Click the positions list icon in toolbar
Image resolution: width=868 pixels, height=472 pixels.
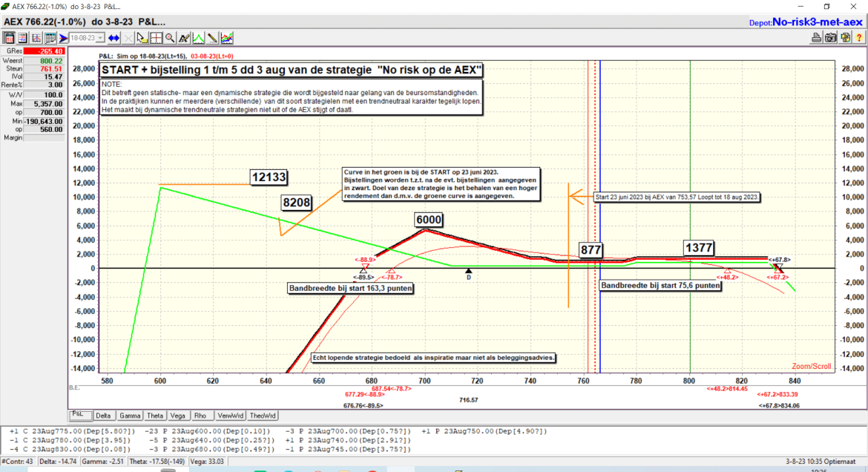pyautogui.click(x=23, y=39)
